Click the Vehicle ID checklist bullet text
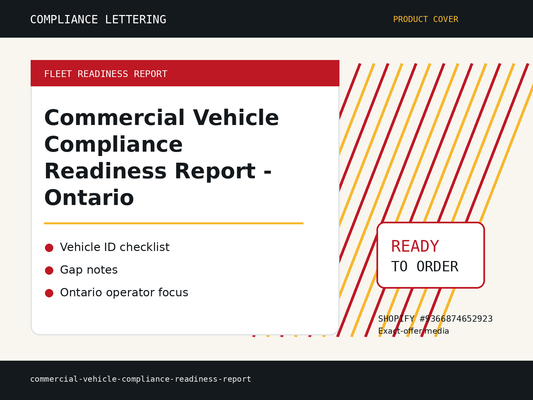Image resolution: width=533 pixels, height=400 pixels. (115, 247)
